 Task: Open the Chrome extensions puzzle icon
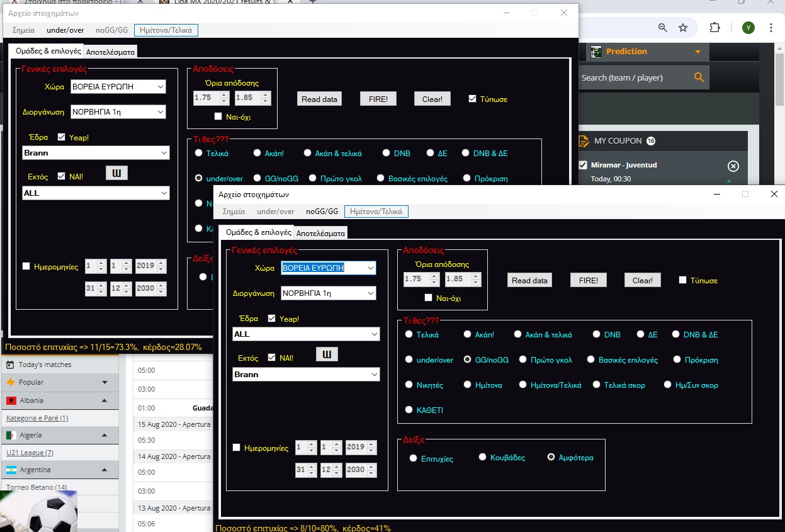(x=714, y=28)
